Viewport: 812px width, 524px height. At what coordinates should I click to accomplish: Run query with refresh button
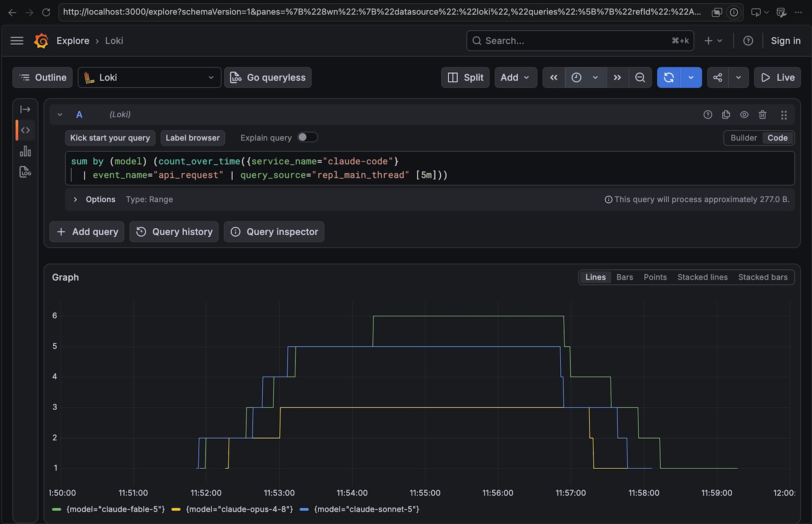click(669, 78)
